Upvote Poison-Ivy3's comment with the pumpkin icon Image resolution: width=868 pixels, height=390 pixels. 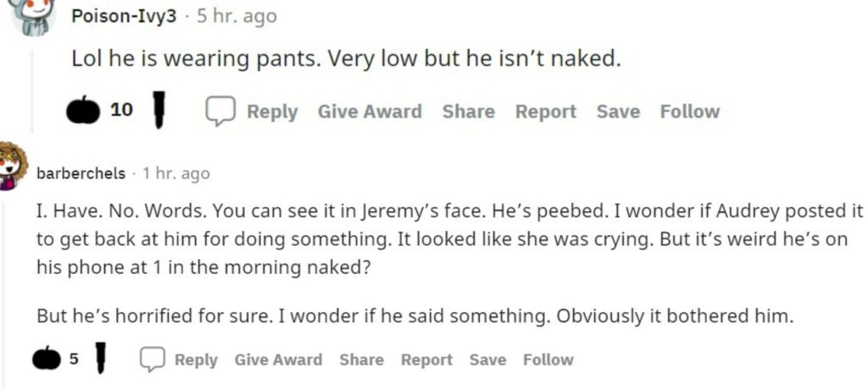click(x=83, y=111)
